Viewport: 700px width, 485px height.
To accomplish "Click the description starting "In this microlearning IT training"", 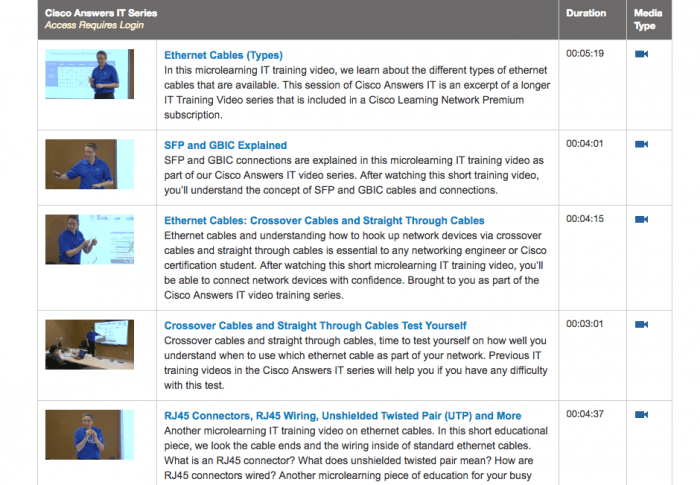I will 357,92.
